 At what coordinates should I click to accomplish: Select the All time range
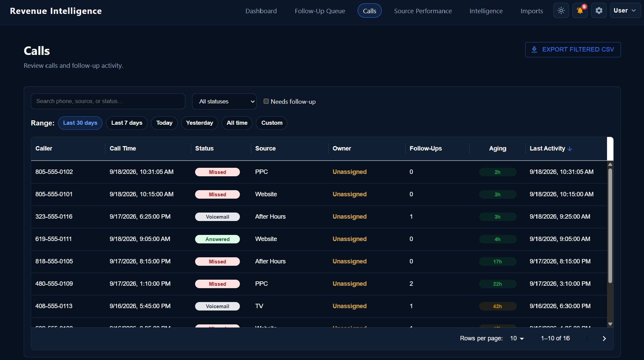tap(237, 123)
